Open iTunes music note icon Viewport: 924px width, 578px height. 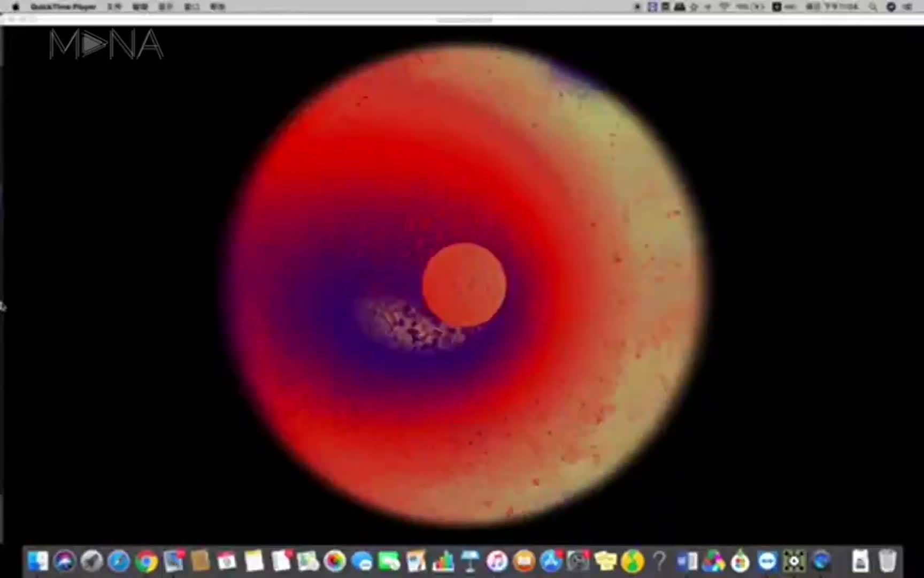[497, 561]
